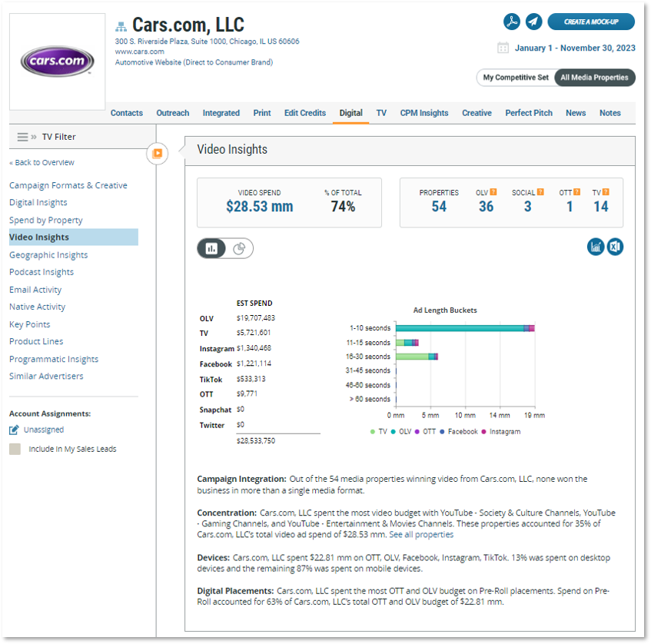651x644 pixels.
Task: Check Include In My Sales Leads
Action: pos(15,449)
